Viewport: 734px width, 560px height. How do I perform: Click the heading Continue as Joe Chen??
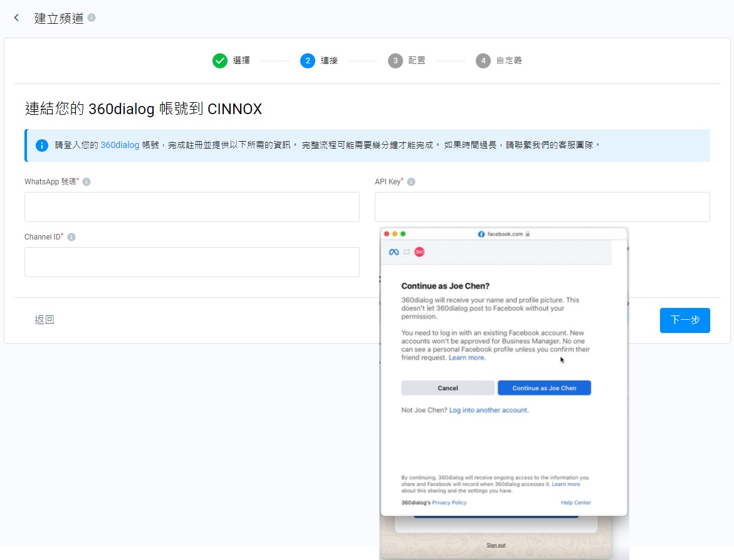(445, 286)
